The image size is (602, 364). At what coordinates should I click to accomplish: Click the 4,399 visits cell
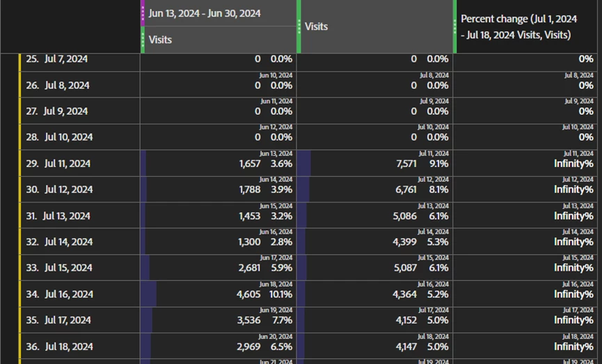[x=374, y=242]
